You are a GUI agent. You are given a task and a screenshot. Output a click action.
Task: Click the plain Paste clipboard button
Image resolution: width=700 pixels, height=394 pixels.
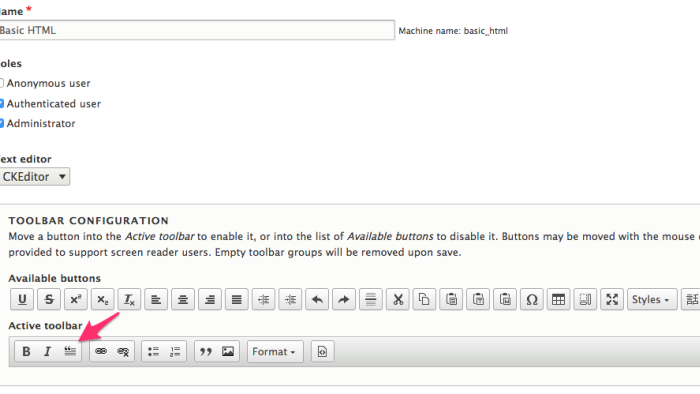pyautogui.click(x=451, y=299)
